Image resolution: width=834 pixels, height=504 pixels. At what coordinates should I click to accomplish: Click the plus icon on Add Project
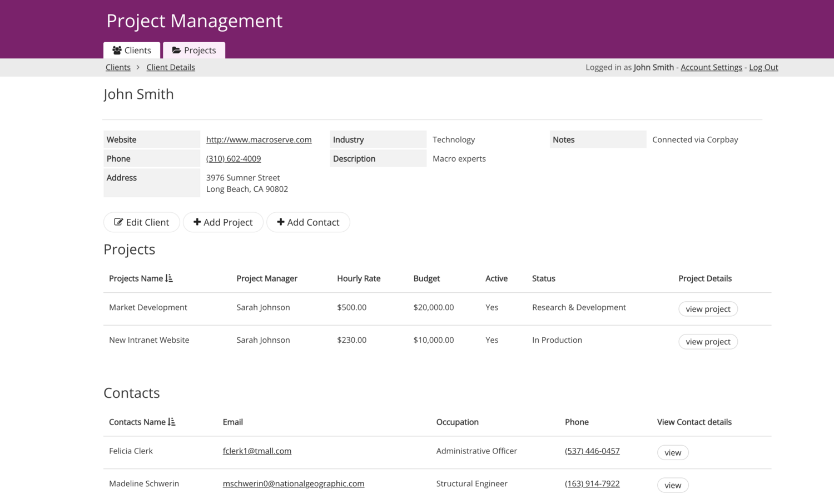coord(198,222)
